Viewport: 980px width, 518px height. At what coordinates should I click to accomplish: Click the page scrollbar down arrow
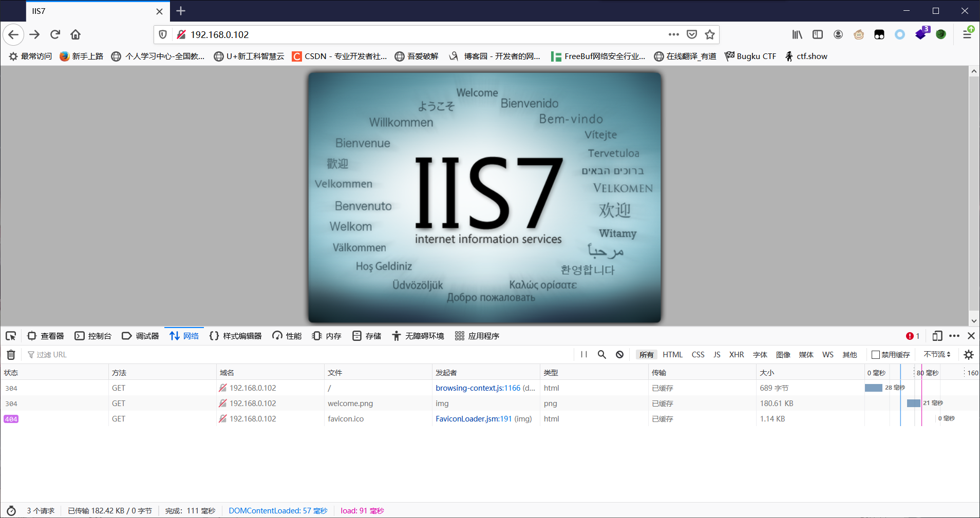[974, 321]
